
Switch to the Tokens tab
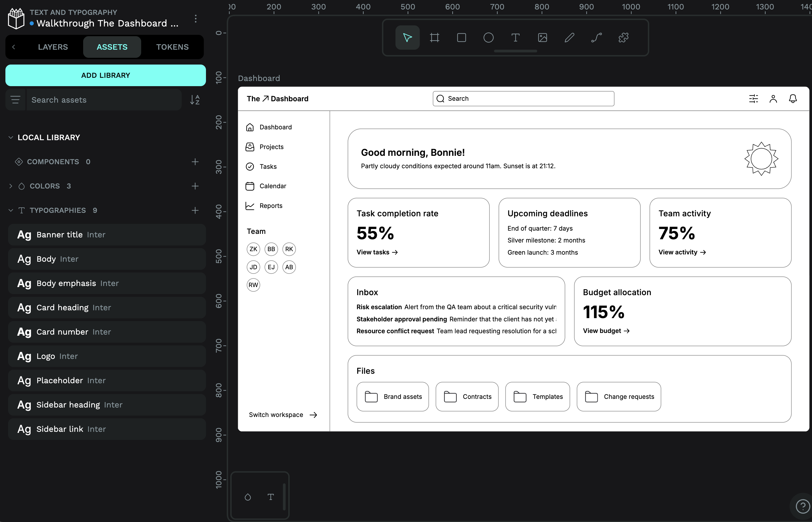point(172,47)
